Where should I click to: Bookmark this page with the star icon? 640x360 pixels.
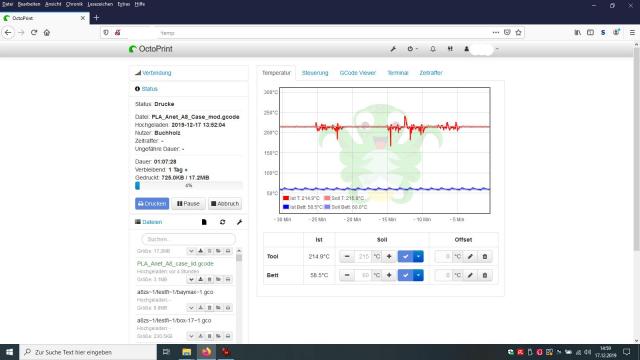pyautogui.click(x=518, y=33)
